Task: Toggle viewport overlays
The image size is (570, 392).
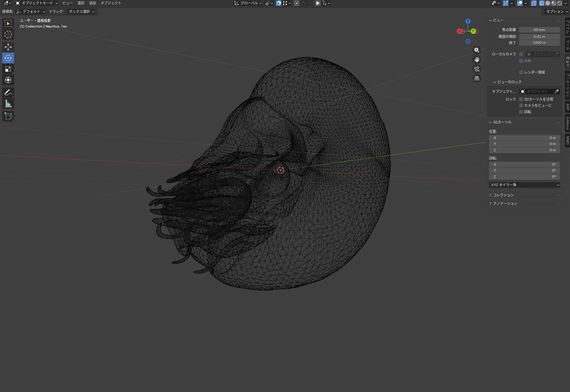Action: [520, 3]
